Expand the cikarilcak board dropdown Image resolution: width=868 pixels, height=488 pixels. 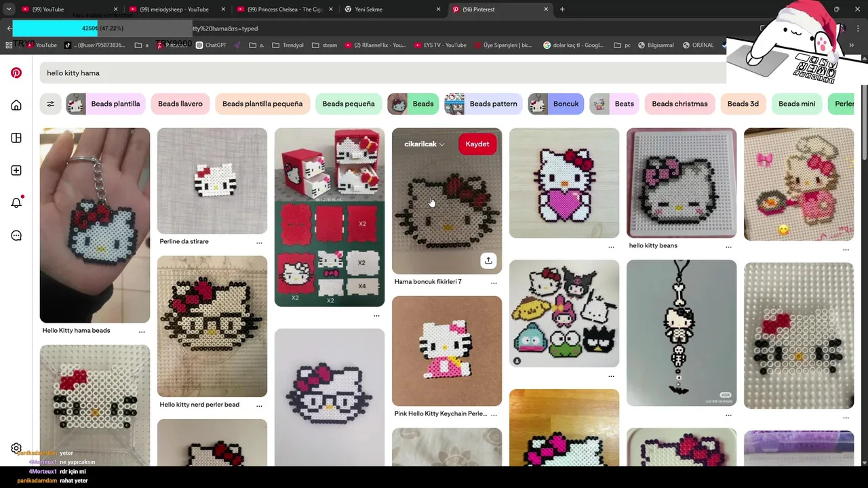point(425,144)
